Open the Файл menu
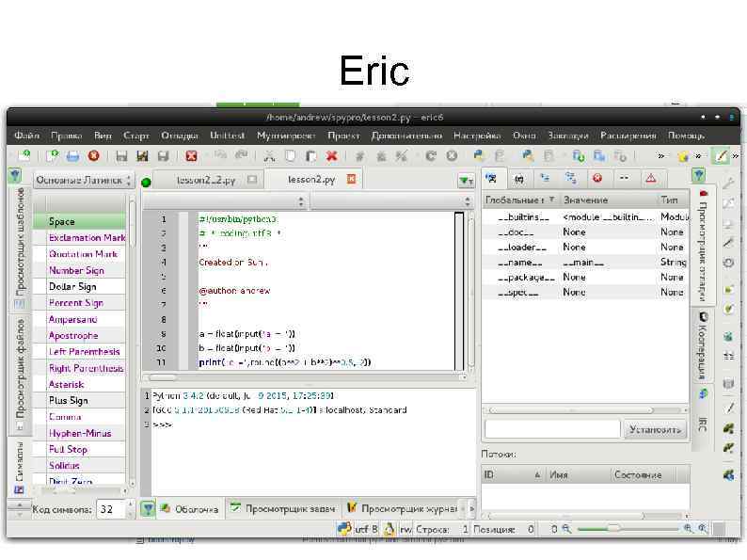The image size is (747, 560). pyautogui.click(x=26, y=136)
